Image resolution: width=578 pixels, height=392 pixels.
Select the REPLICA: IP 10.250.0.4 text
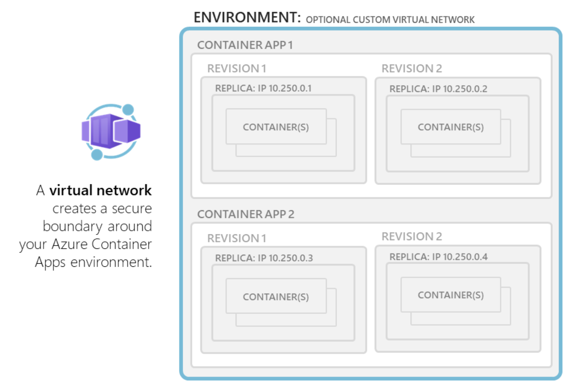click(439, 257)
